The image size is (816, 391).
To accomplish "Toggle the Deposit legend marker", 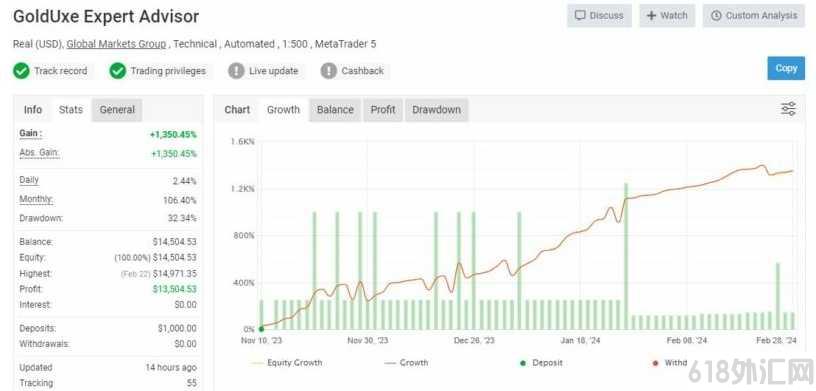I will 541,362.
